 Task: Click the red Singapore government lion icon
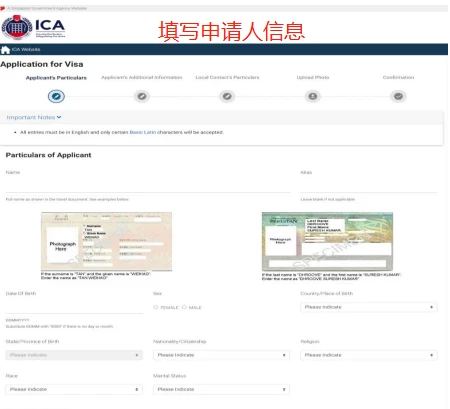[3, 8]
